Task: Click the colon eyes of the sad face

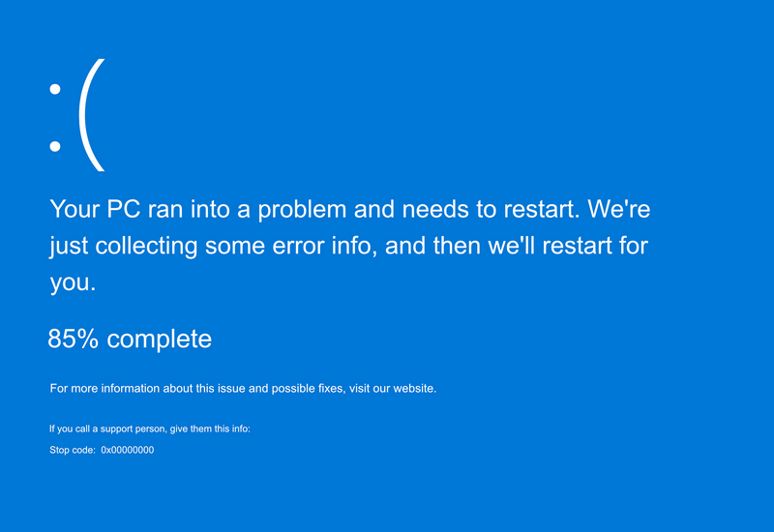Action: click(x=55, y=117)
